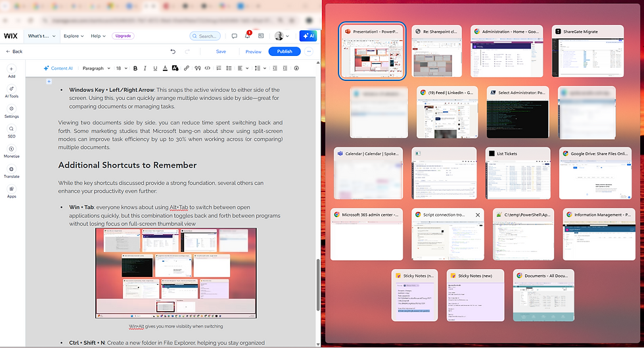Open Translate in the sidebar
The image size is (644, 348).
coord(12,172)
